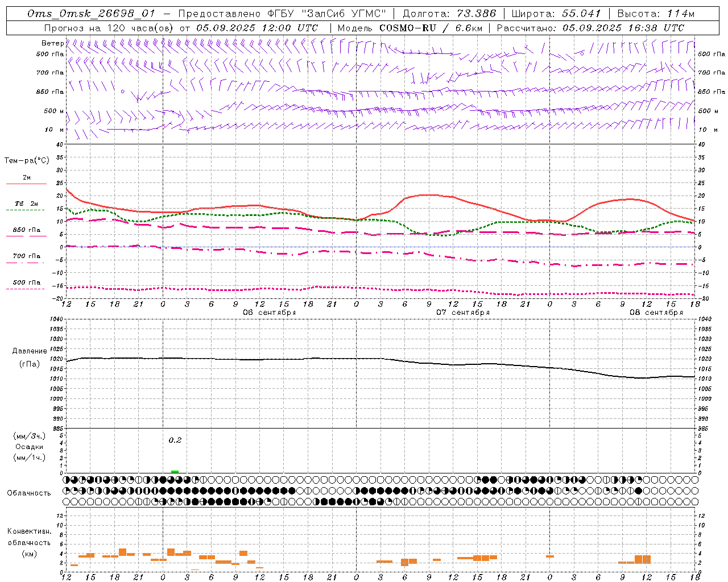Viewport: 728px width, 582px height.
Task: Select the longitude value Долгота: 73.386
Action: pos(449,14)
